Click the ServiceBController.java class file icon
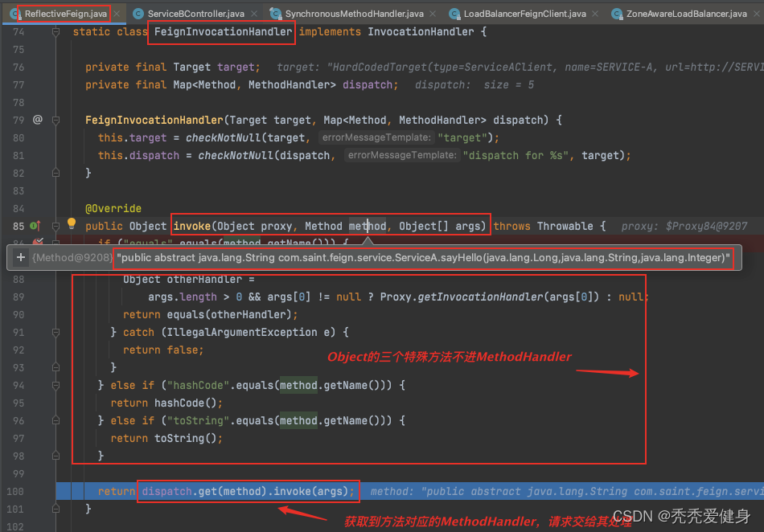 (138, 14)
